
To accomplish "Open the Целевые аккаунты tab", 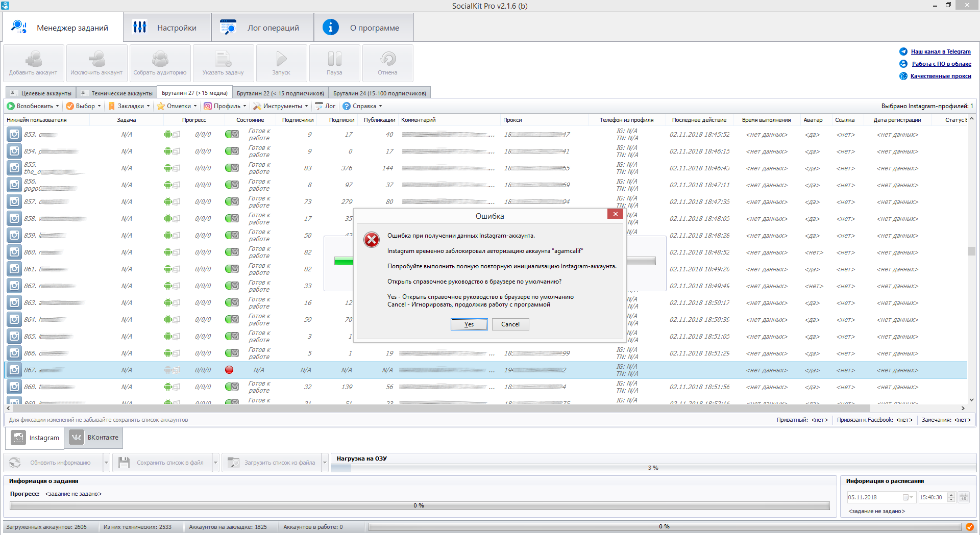I will 41,93.
